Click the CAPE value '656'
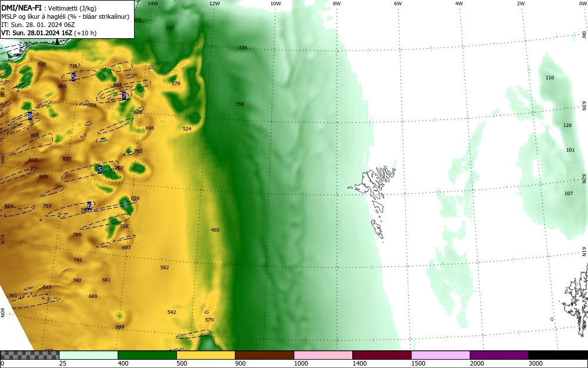The image size is (588, 368). click(x=135, y=198)
